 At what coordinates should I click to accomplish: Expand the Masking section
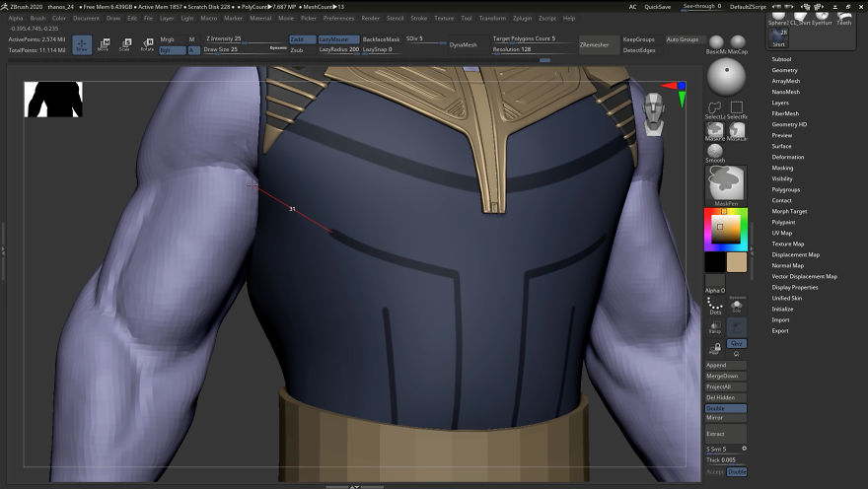pos(782,168)
